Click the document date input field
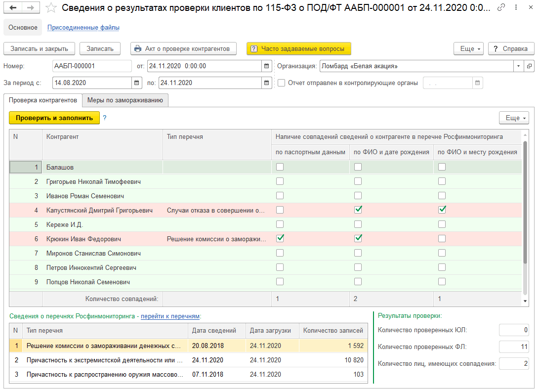Viewport: 540px width, 392px height. 205,66
